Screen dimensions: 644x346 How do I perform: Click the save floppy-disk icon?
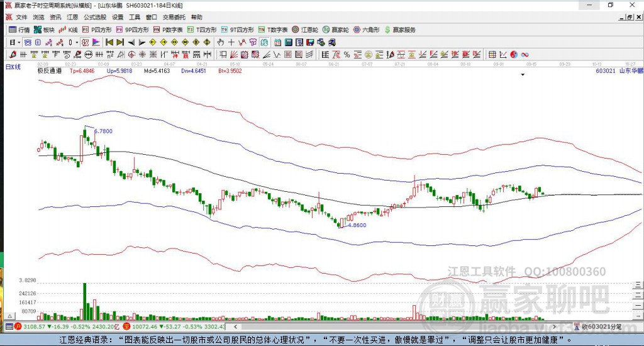(310, 42)
